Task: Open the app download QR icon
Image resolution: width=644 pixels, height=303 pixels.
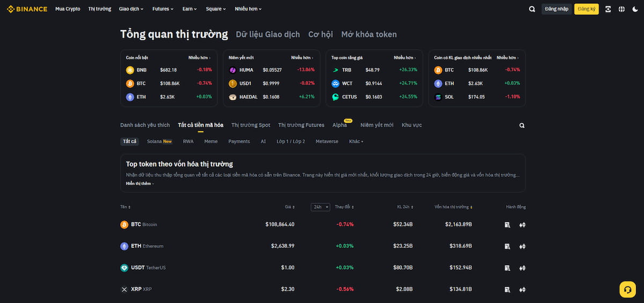Action: click(608, 9)
